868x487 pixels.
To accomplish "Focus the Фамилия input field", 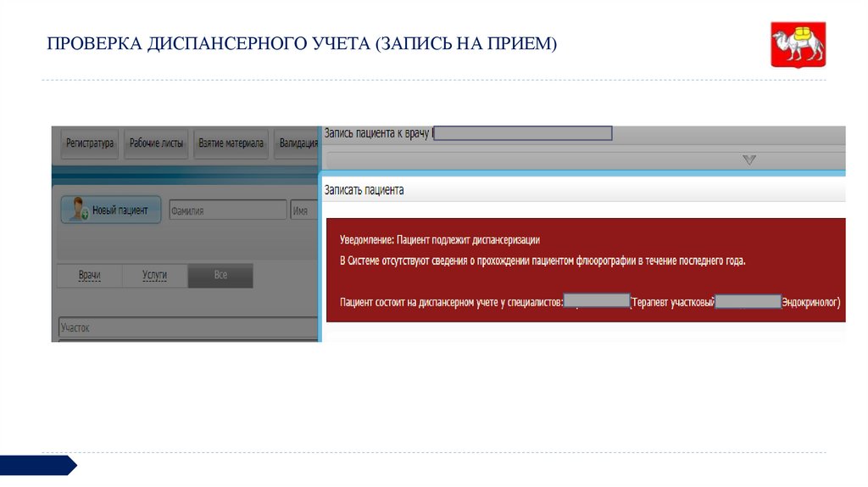I will pyautogui.click(x=227, y=210).
